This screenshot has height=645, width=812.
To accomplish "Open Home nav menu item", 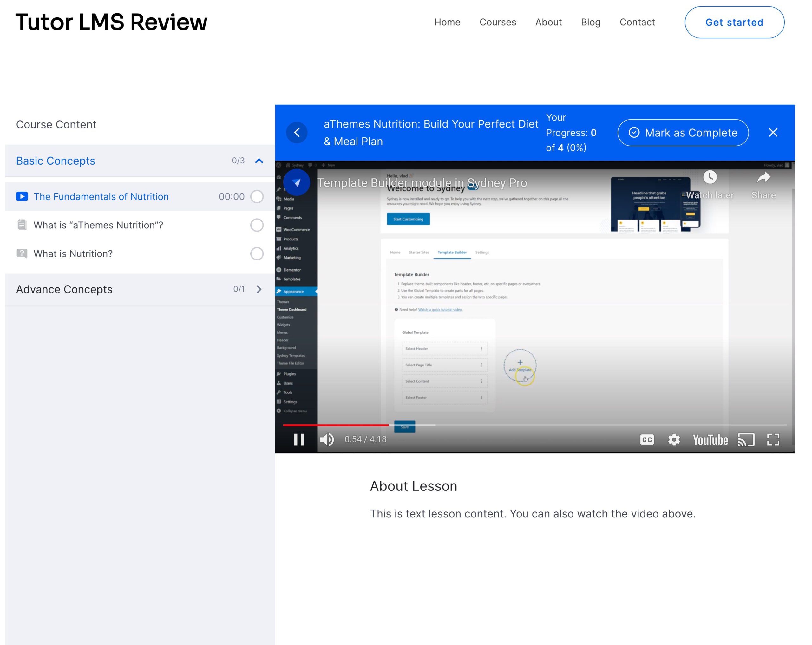I will (447, 22).
